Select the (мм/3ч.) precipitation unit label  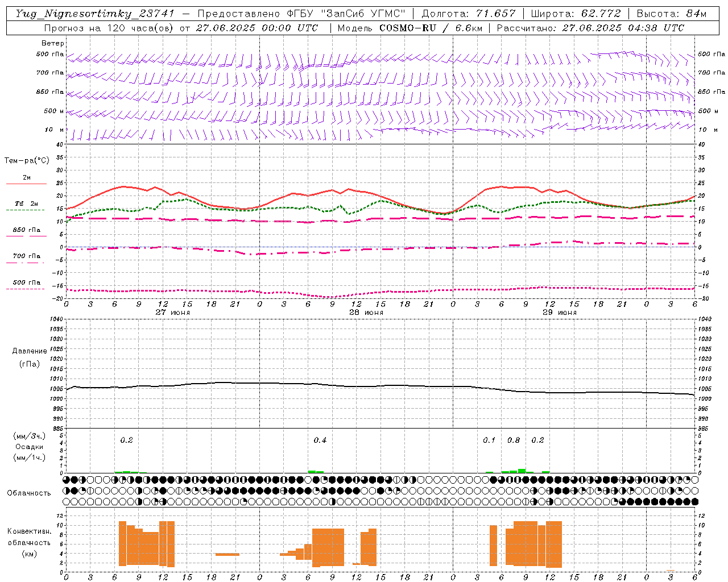click(x=30, y=436)
